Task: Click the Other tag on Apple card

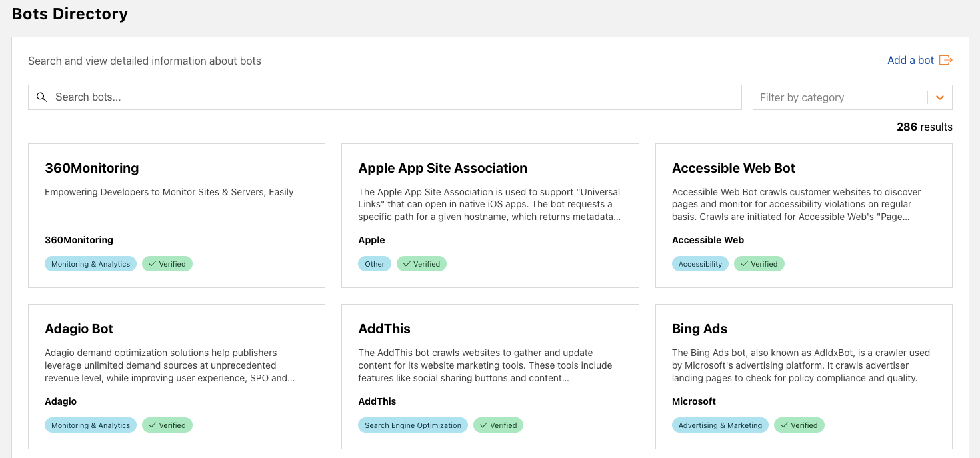Action: pyautogui.click(x=375, y=264)
